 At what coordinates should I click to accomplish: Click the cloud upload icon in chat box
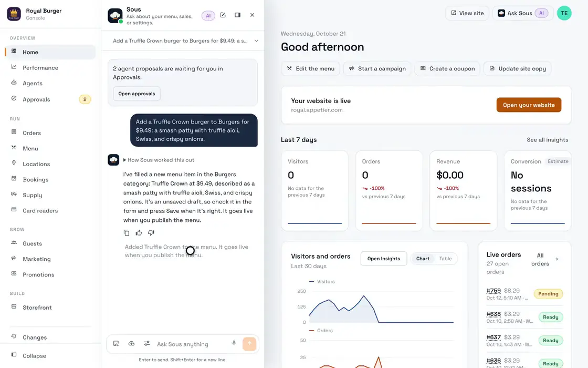pyautogui.click(x=132, y=344)
